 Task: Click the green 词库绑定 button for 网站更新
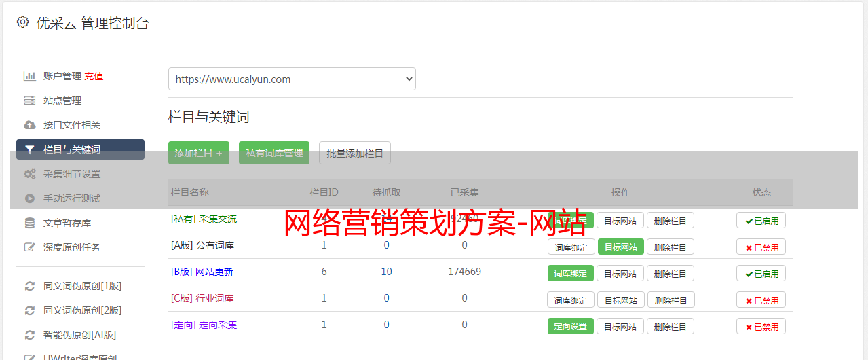tap(571, 273)
